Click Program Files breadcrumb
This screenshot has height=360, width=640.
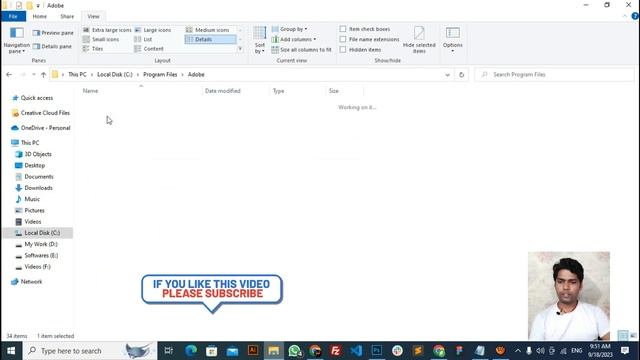click(160, 75)
